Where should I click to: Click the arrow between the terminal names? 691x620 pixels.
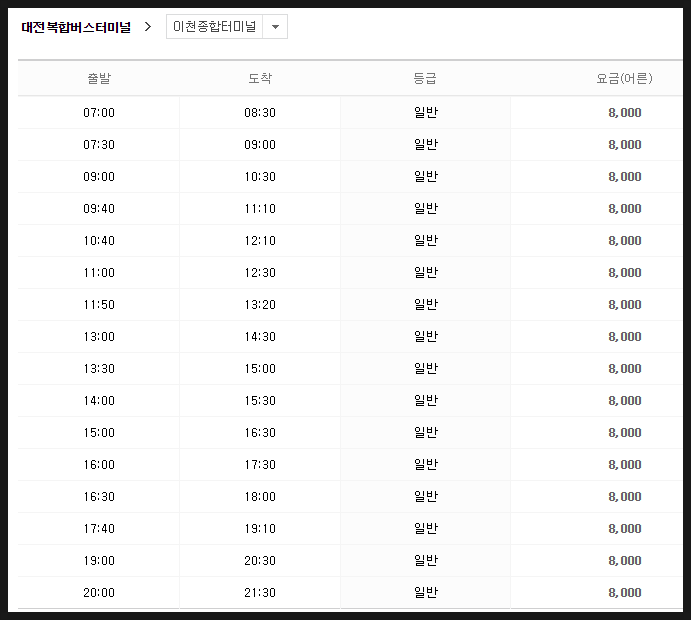click(148, 27)
